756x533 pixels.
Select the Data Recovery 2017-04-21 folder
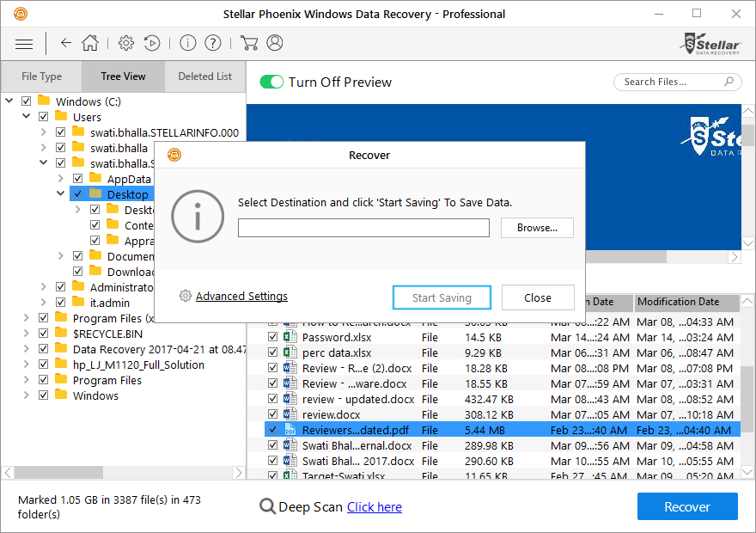[x=159, y=349]
